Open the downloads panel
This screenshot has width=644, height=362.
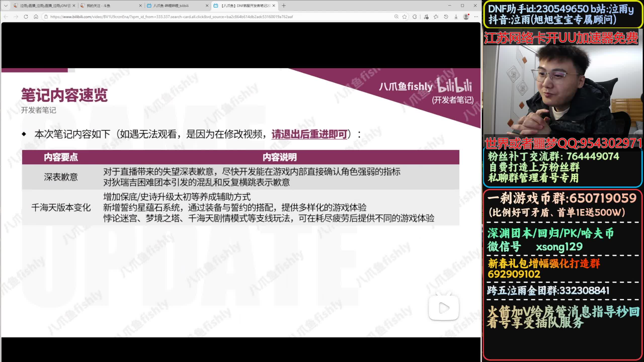(456, 17)
